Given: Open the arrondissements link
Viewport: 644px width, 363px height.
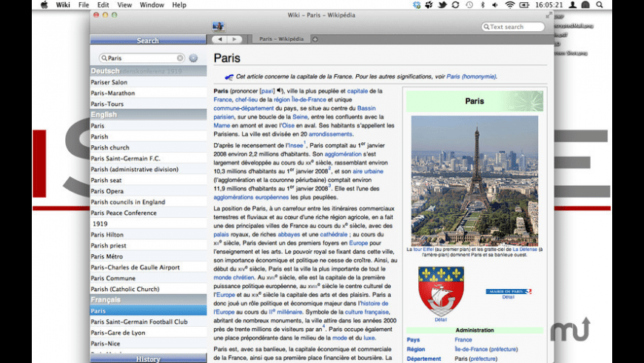Looking at the screenshot, I should pos(330,134).
